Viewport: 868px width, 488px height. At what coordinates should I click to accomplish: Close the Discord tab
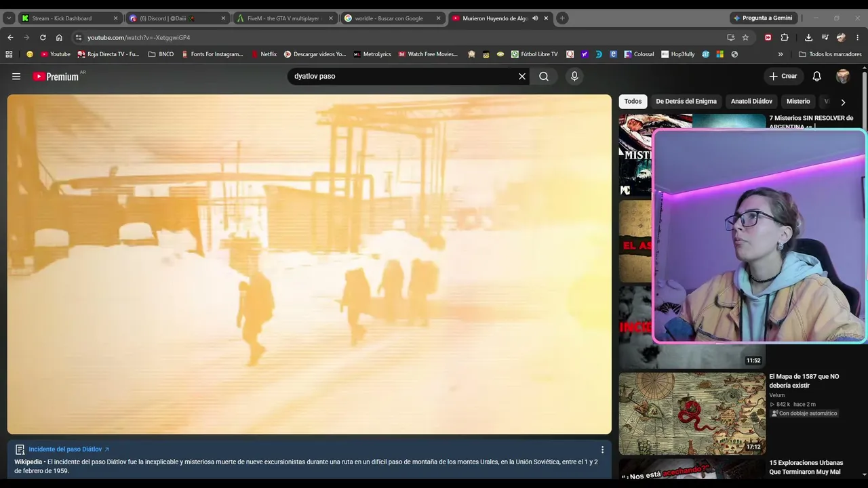point(223,18)
